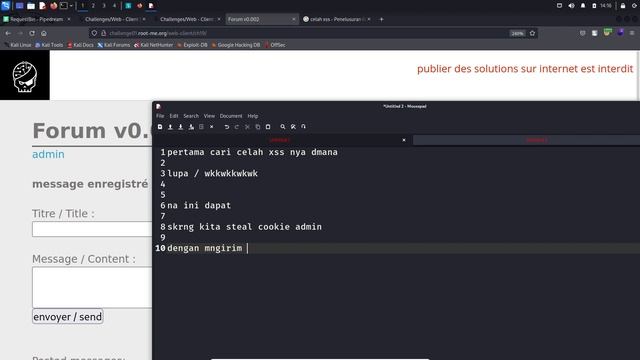Reset the 240% zoom indicator in address bar
The image size is (640, 360).
517,33
